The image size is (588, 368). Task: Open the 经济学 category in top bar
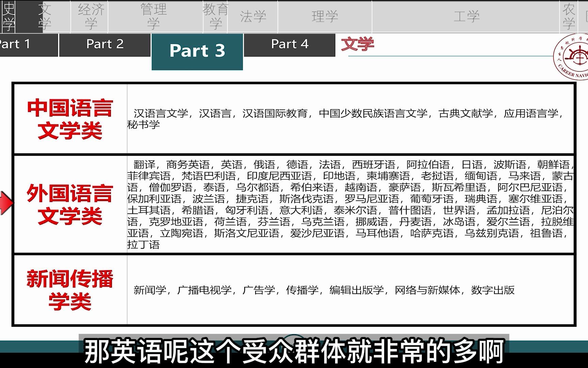coord(91,17)
